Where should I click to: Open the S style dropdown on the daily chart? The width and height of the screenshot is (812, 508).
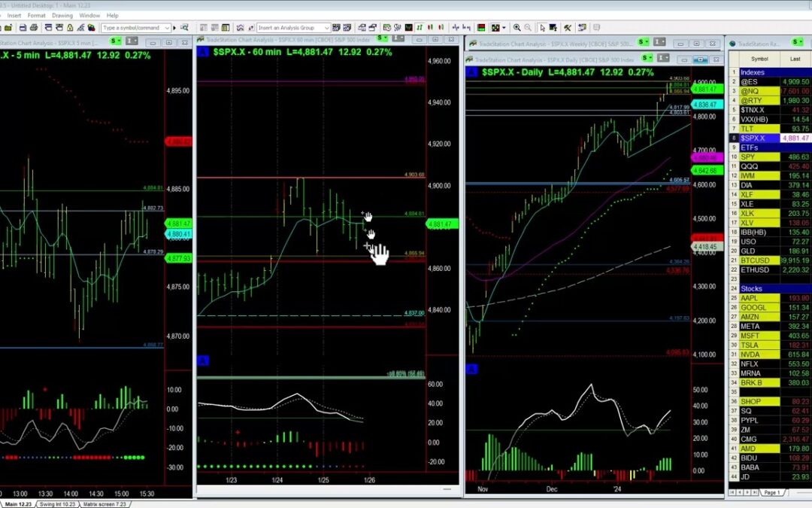coord(650,58)
